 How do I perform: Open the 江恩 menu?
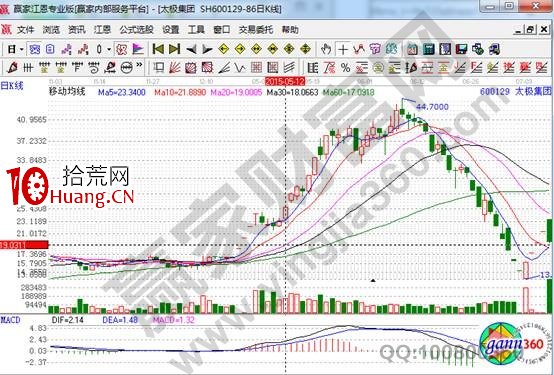(102, 30)
